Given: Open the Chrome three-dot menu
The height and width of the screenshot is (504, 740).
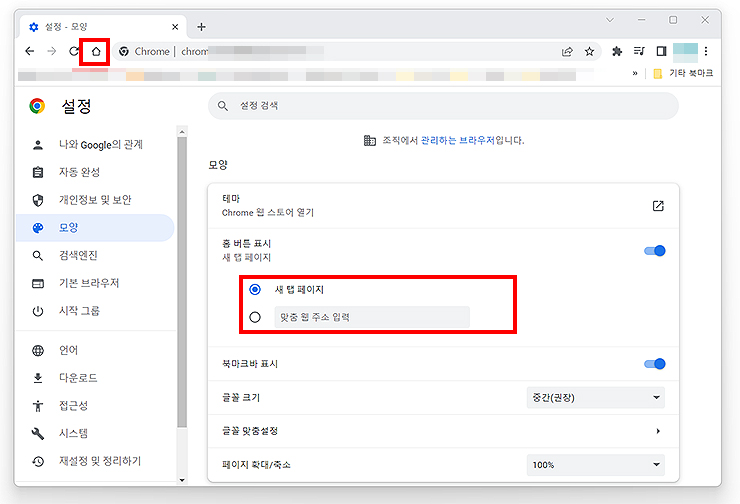Looking at the screenshot, I should (706, 51).
